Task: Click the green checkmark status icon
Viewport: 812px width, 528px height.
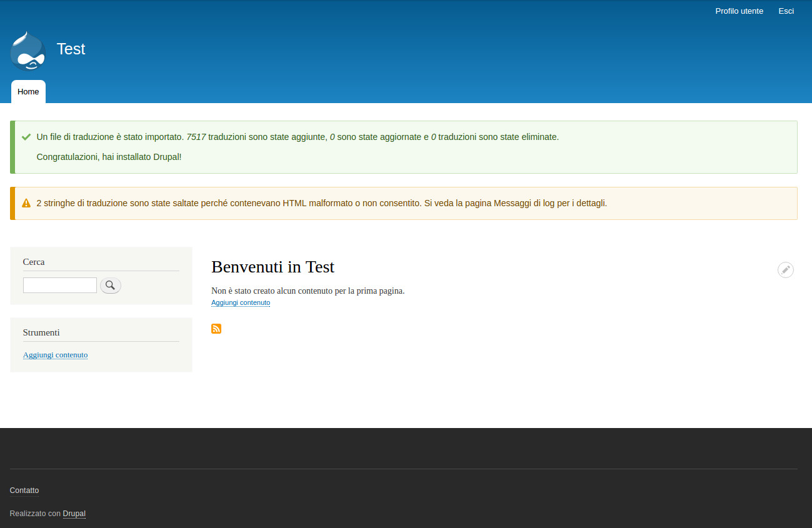Action: coord(26,136)
